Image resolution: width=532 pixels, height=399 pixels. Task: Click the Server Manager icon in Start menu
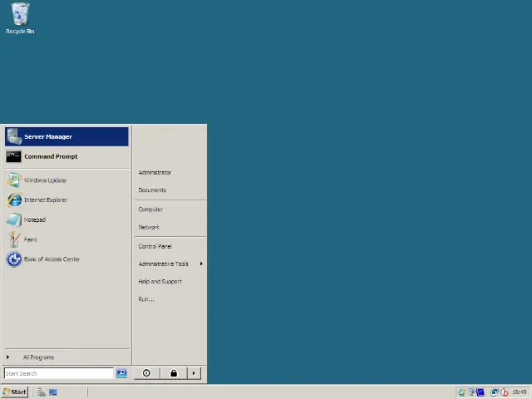pyautogui.click(x=14, y=136)
